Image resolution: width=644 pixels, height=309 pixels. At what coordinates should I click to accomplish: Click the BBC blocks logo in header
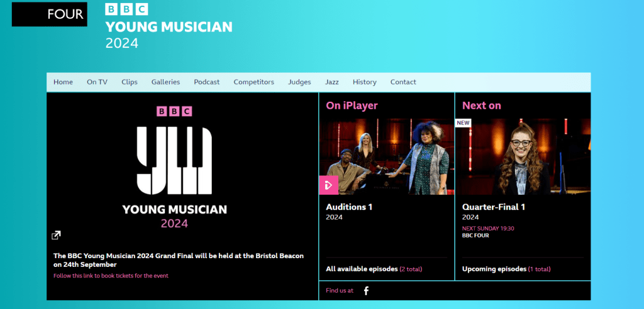tap(126, 9)
